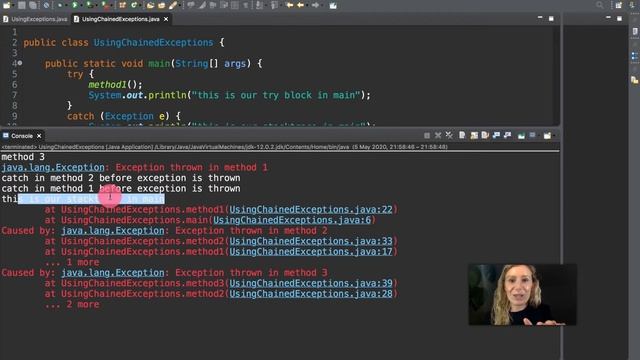Click the Display Selected Console icon
Screen dimensions: 640x360
(x=533, y=136)
